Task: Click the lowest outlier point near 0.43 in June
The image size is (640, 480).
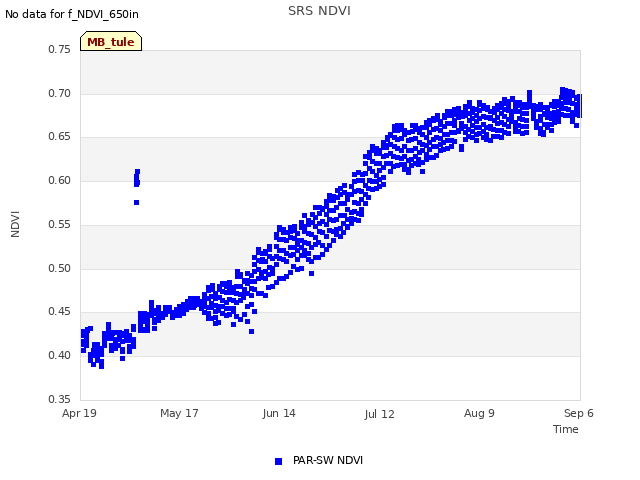Action: click(251, 331)
